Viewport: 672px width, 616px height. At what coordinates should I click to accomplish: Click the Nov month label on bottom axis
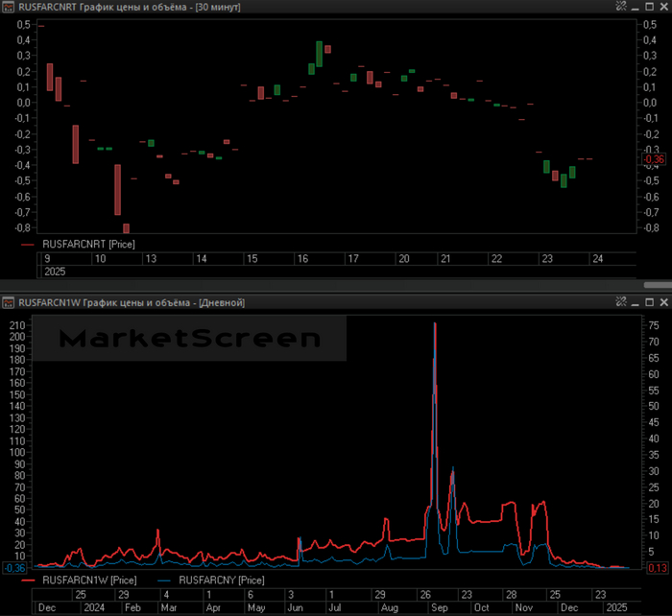(524, 607)
